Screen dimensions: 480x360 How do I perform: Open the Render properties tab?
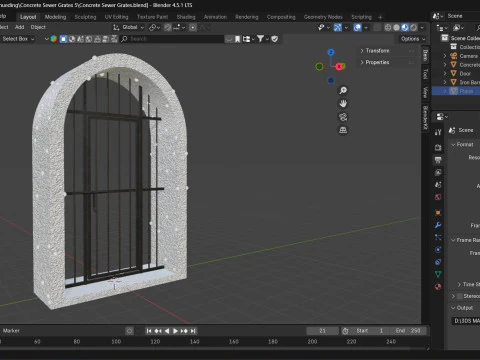[438, 147]
